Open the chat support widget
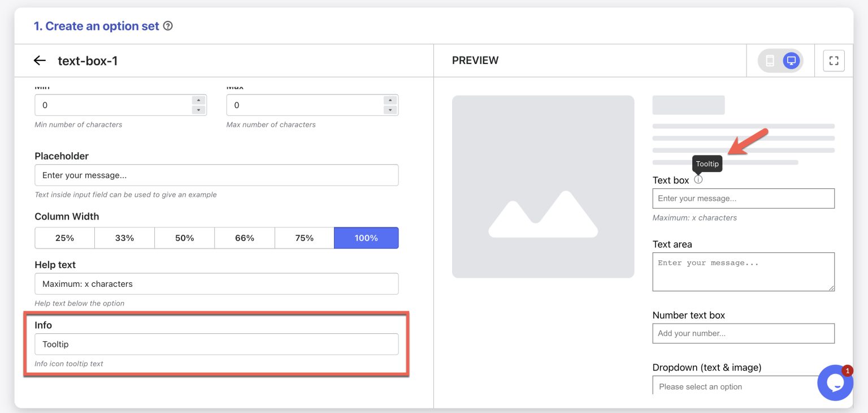Screen dimensions: 868x413 click(835, 383)
